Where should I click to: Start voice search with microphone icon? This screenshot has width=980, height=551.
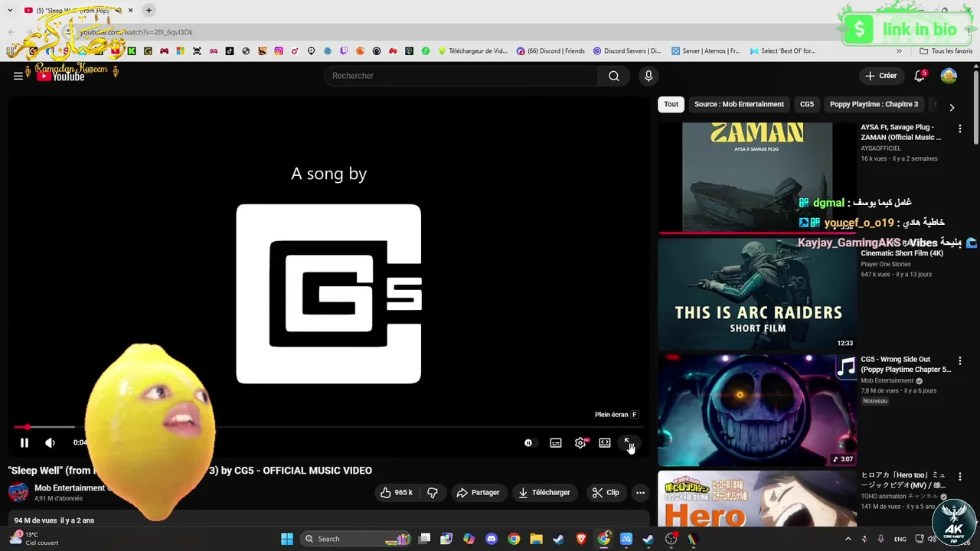pyautogui.click(x=648, y=76)
